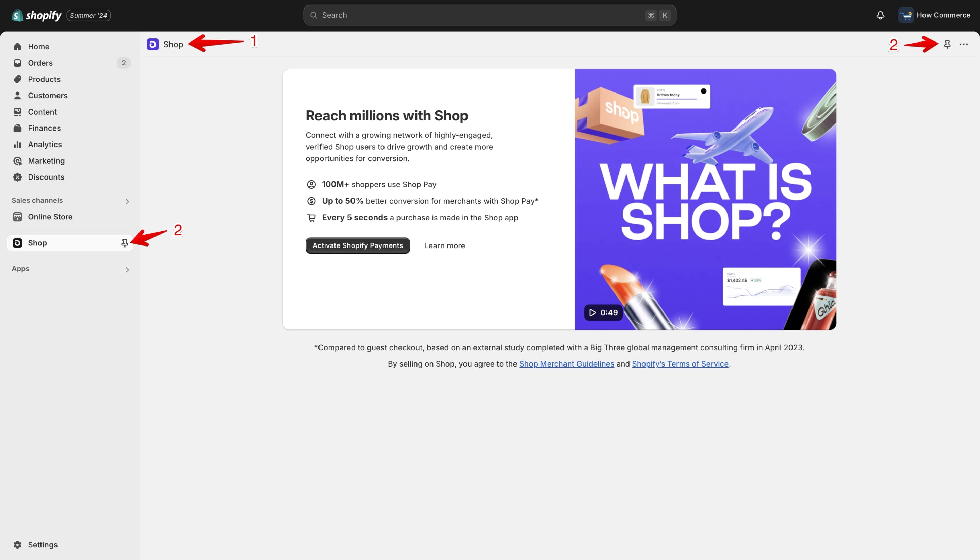980x560 pixels.
Task: Click the Sales channels heading
Action: pyautogui.click(x=37, y=200)
